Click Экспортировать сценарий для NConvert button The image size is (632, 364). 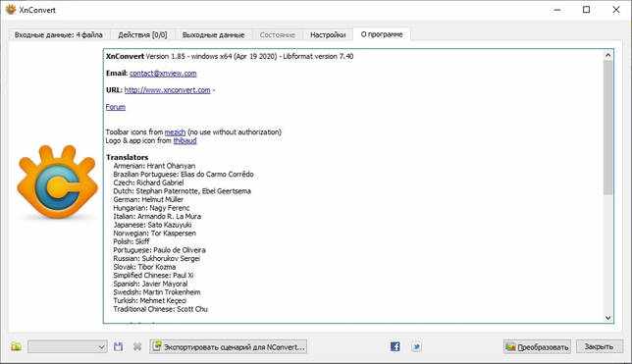228,346
